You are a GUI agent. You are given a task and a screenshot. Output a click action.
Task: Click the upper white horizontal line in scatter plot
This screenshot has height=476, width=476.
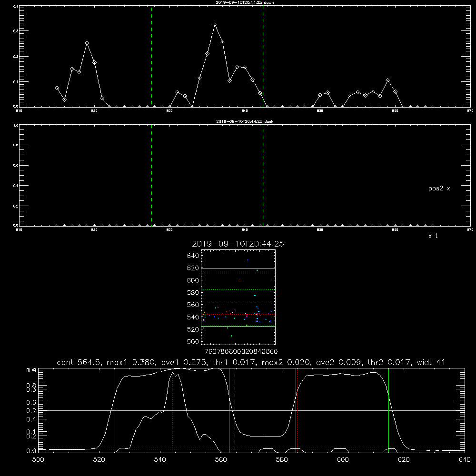click(238, 268)
